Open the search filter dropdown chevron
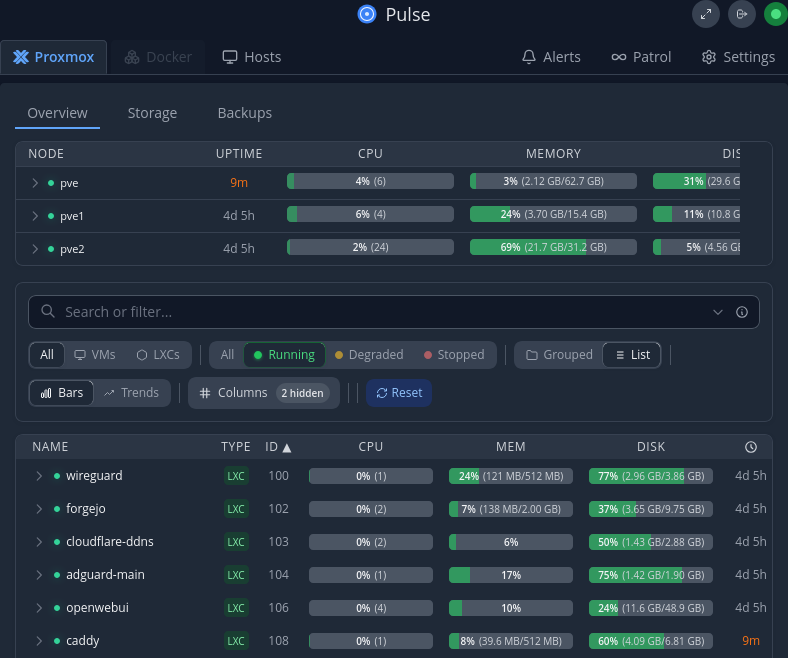 point(718,312)
